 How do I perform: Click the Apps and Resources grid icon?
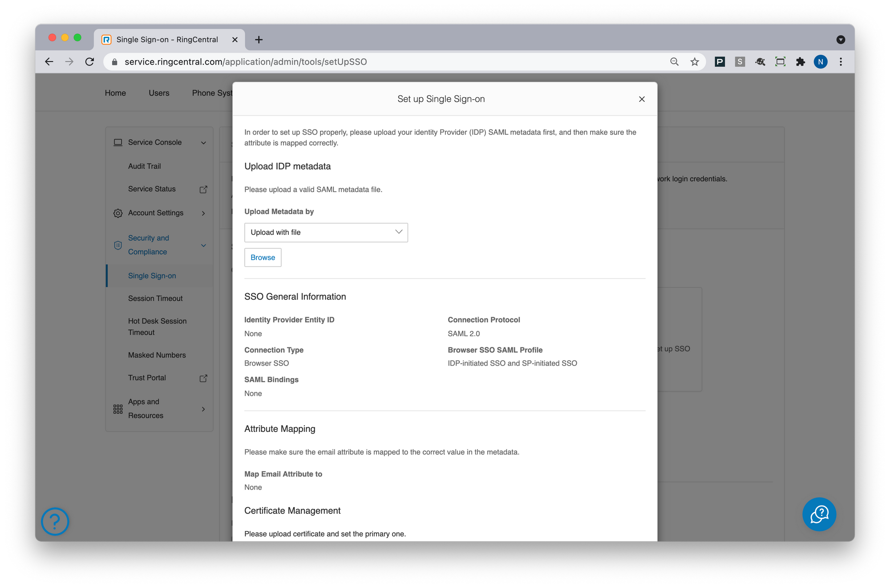118,409
